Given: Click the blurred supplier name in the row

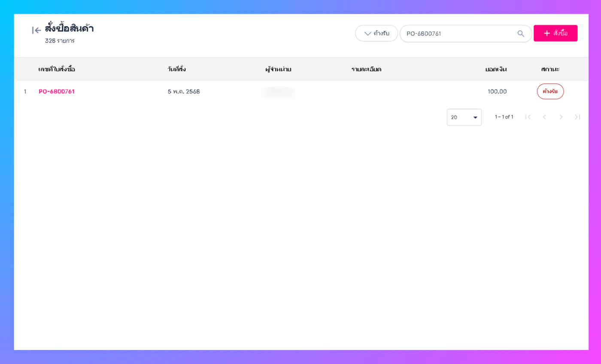Looking at the screenshot, I should (x=279, y=92).
